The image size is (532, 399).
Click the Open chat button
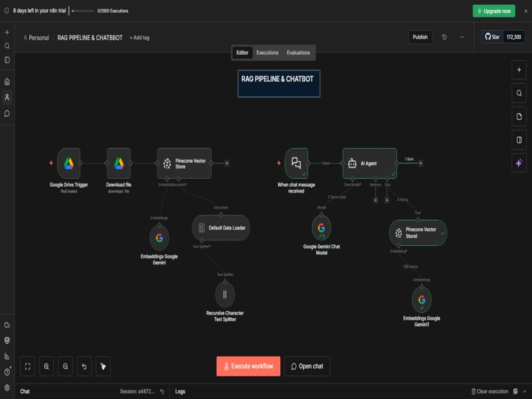307,366
